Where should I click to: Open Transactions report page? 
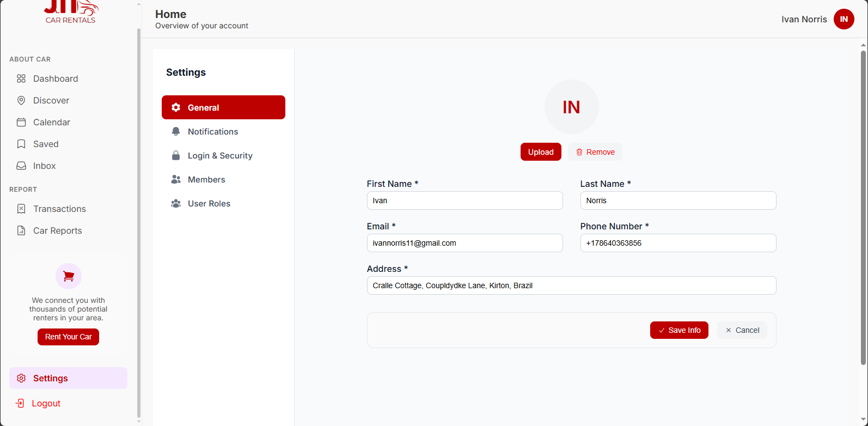point(68,209)
